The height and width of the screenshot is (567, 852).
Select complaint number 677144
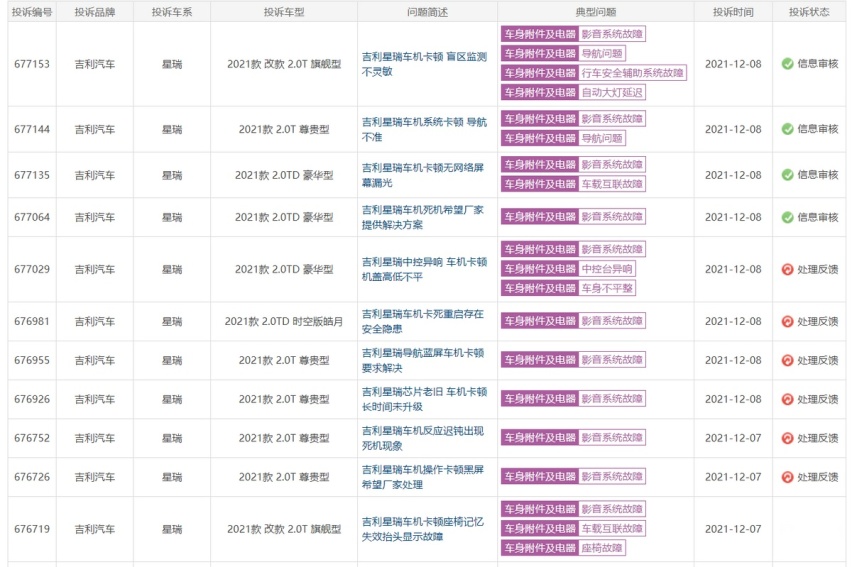coord(32,129)
